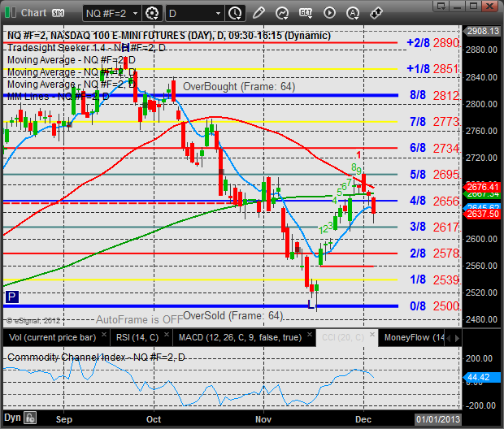Click the 8/8 2812 level label
504x429 pixels.
434,95
